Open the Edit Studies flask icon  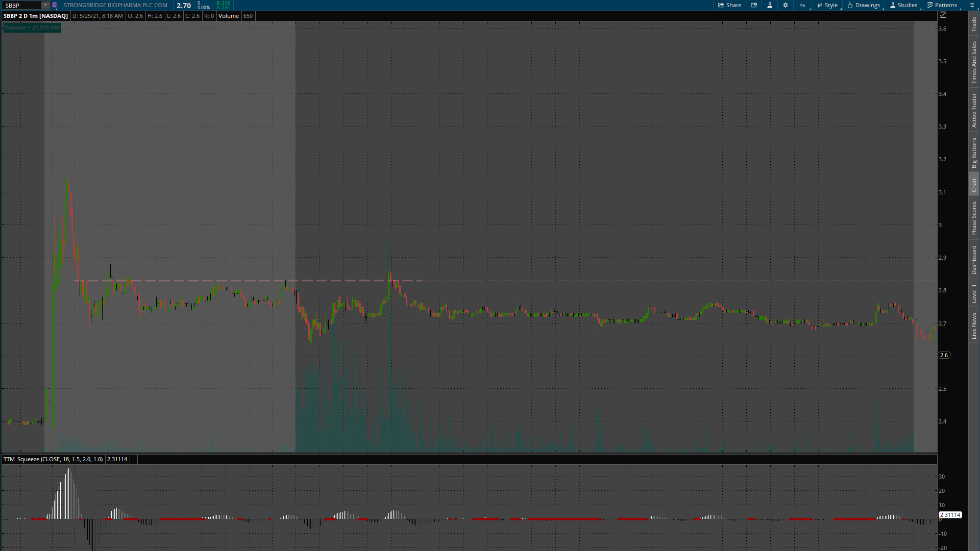tap(770, 5)
